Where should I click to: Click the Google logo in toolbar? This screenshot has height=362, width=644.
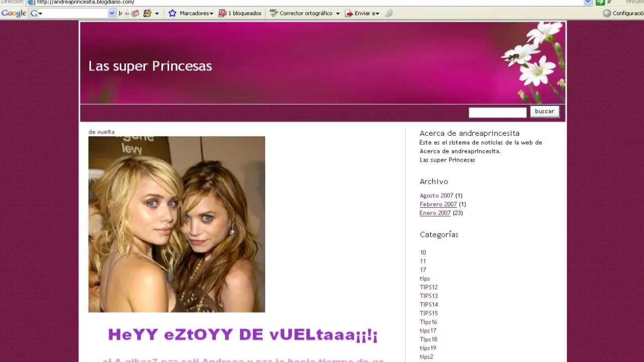[x=14, y=14]
